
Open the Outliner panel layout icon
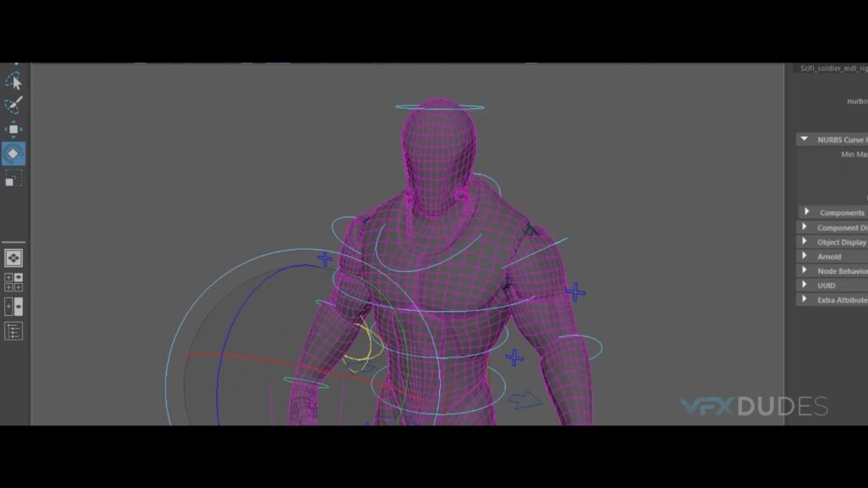[x=14, y=331]
